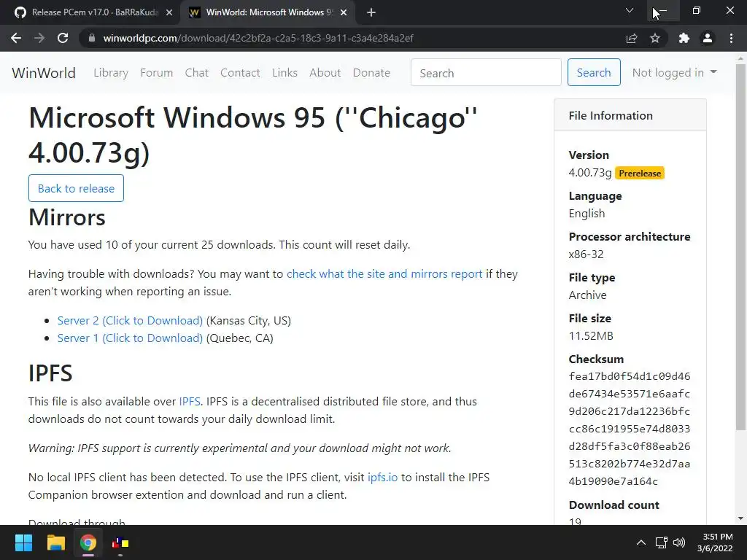This screenshot has width=747, height=560.
Task: Go back using the browser back arrow
Action: (16, 38)
